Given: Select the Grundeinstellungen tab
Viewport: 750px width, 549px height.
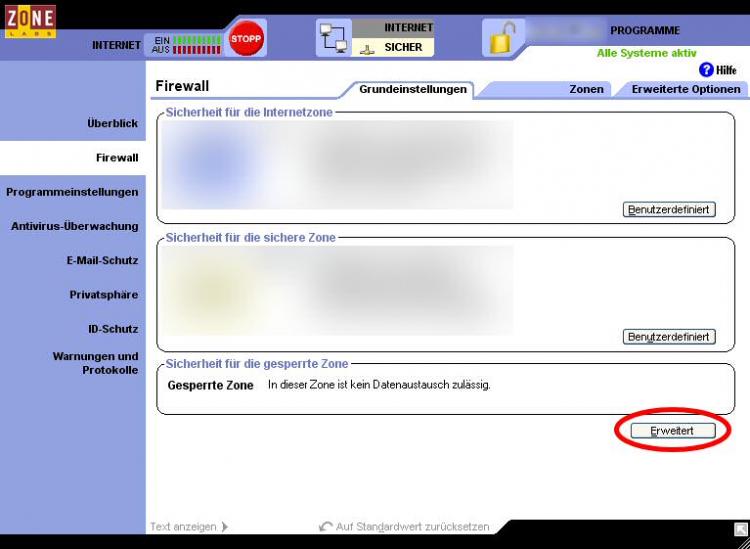Looking at the screenshot, I should point(413,89).
